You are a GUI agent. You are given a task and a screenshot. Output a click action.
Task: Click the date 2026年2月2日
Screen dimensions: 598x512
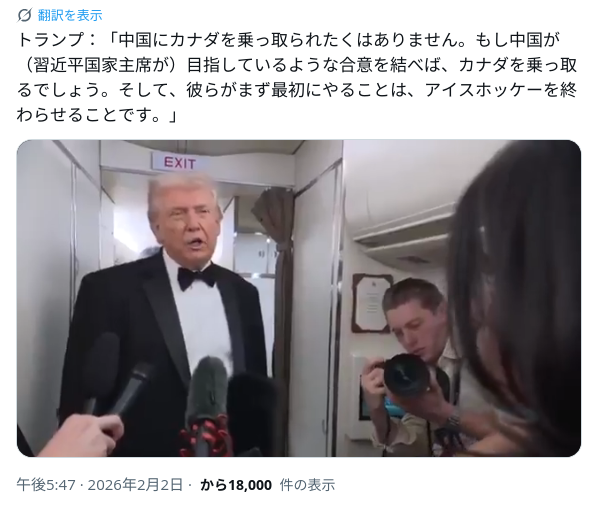(x=135, y=485)
